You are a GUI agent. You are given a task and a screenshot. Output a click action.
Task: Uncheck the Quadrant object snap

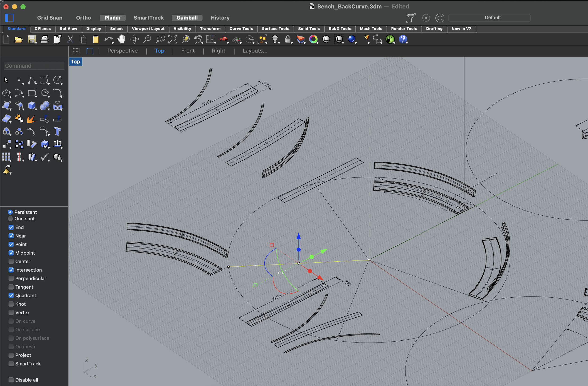point(11,295)
